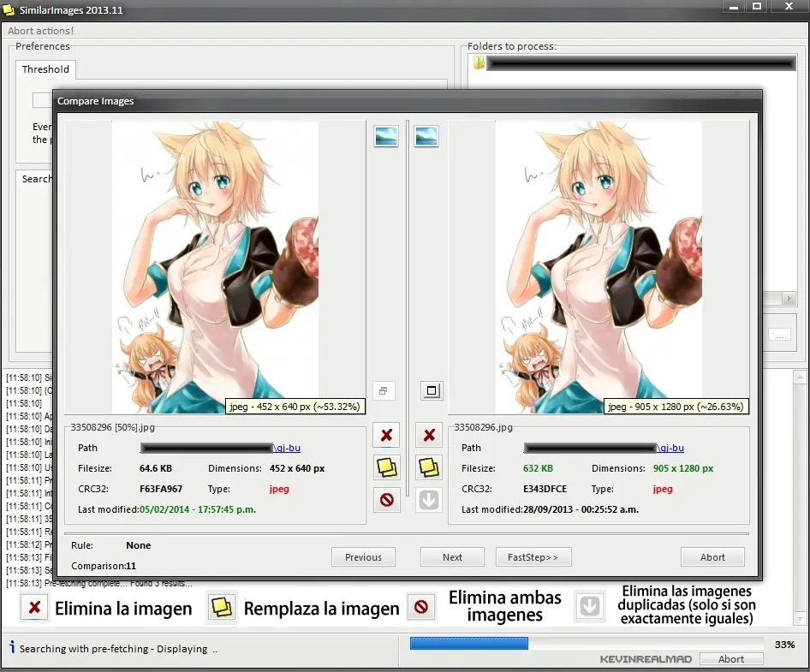This screenshot has height=672, width=810.
Task: Replace the left image with the right one
Action: (386, 467)
